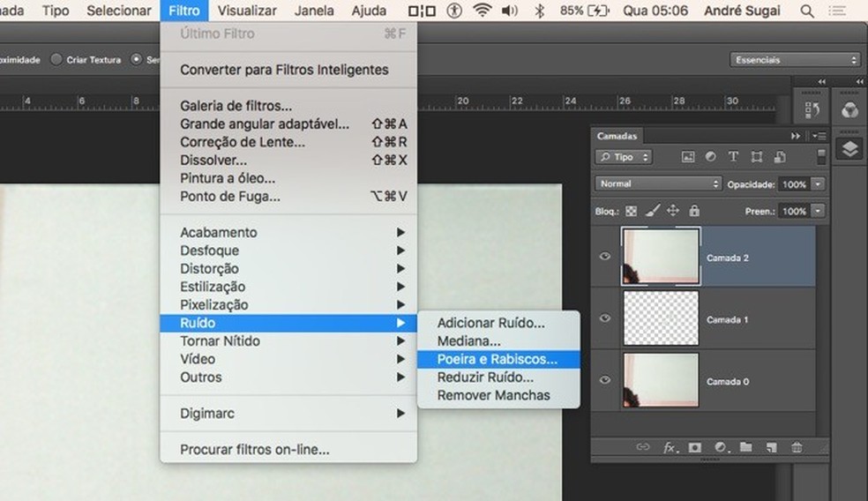The height and width of the screenshot is (501, 868).
Task: Open the Tipo layer filter dropdown
Action: pos(624,157)
